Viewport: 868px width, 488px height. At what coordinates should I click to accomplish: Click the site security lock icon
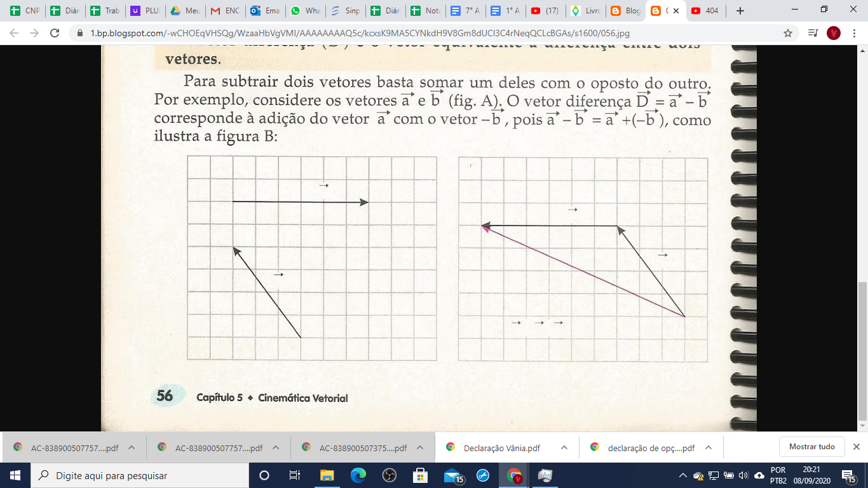tap(79, 33)
